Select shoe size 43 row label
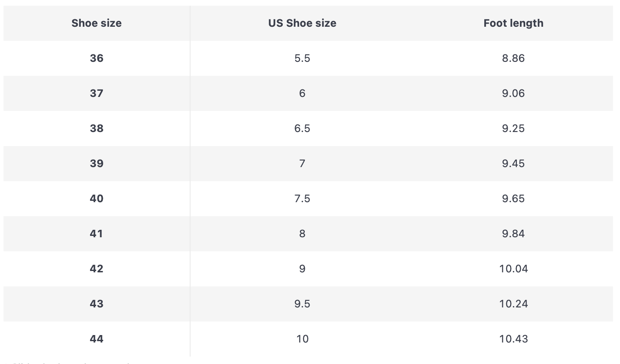 [x=97, y=304]
